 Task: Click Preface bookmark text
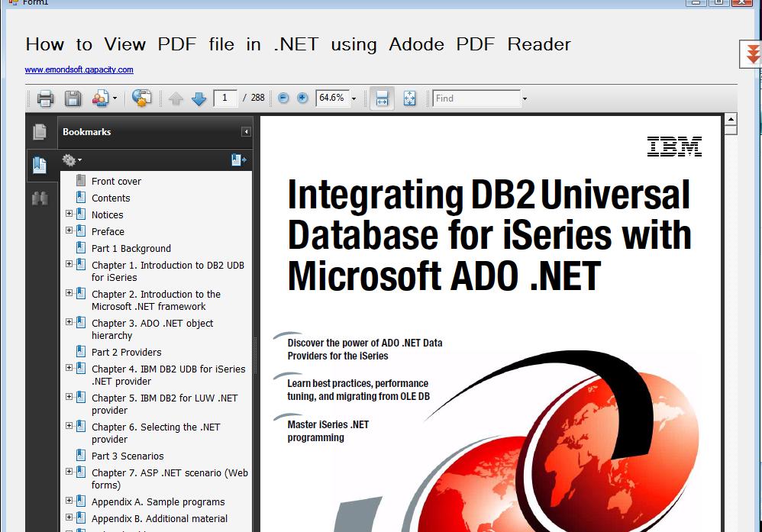click(x=108, y=232)
